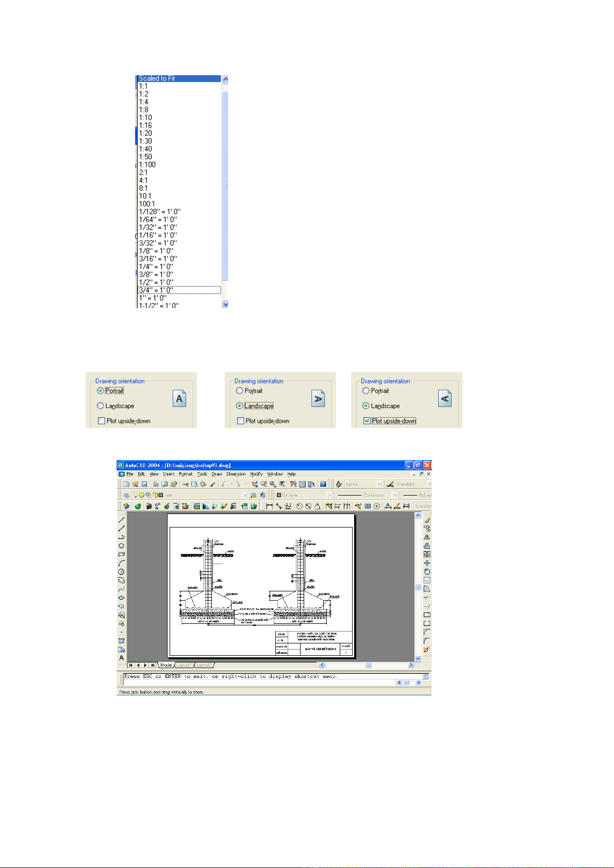This screenshot has height=868, width=614.
Task: Activate the Multiline Text tool
Action: point(122,658)
